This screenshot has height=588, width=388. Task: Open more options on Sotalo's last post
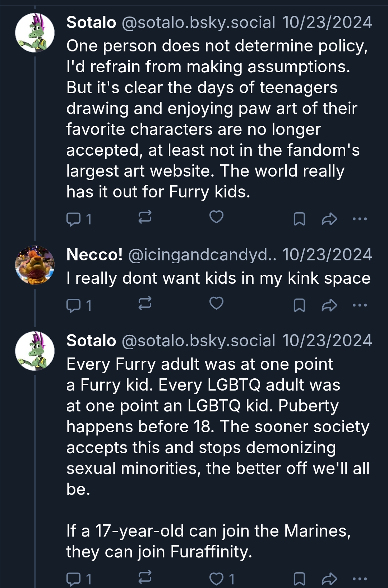tap(360, 579)
